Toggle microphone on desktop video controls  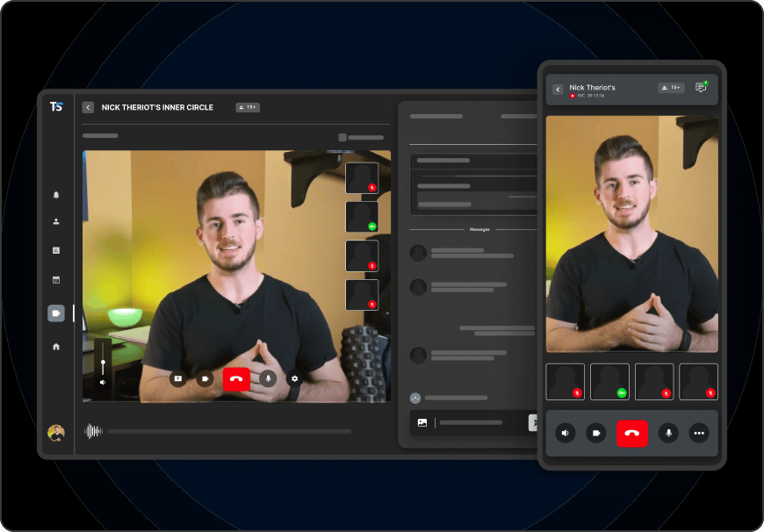click(268, 378)
